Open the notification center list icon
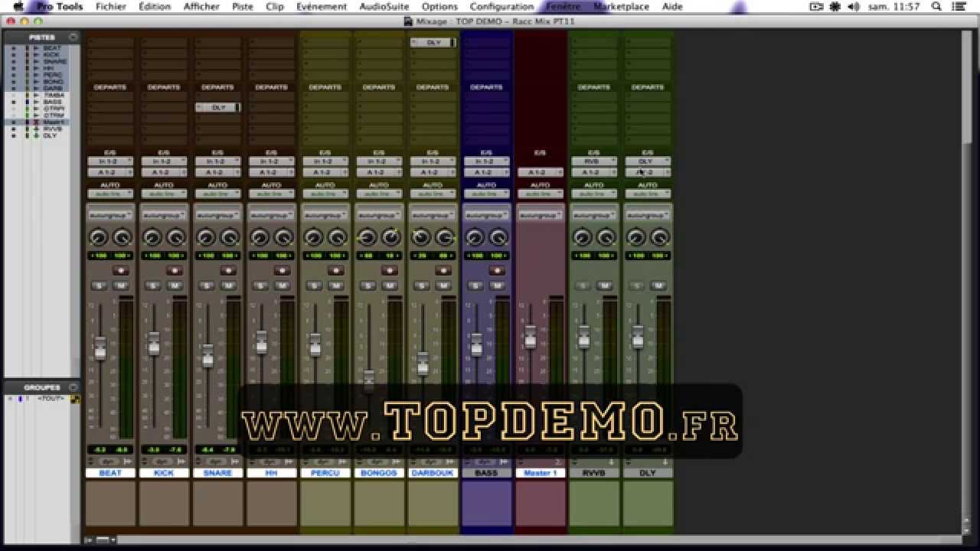 pos(959,6)
